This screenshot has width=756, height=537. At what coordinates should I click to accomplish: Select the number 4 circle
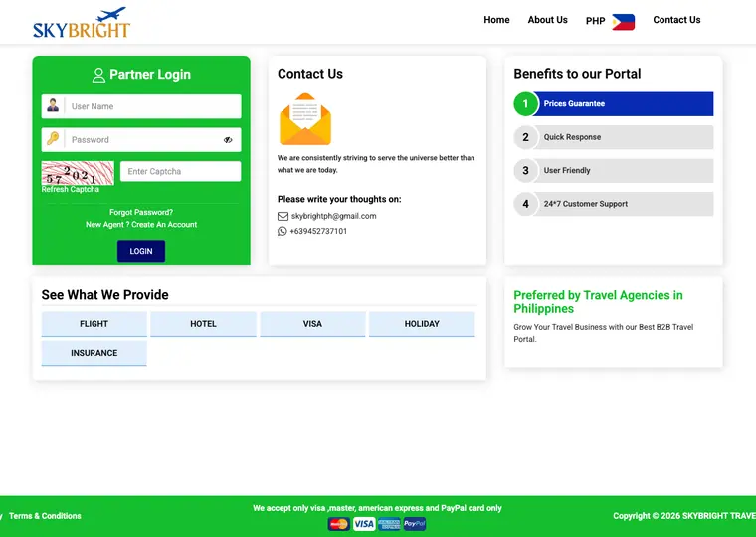point(525,204)
